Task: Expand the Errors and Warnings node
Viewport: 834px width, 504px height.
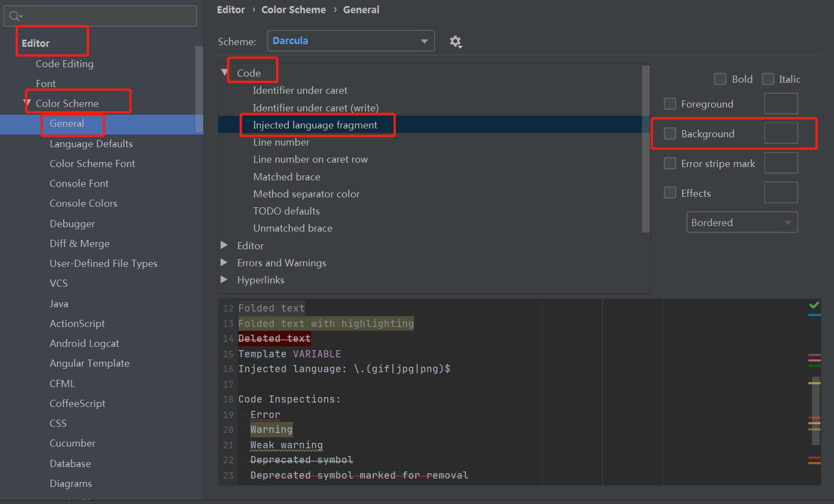Action: 224,262
